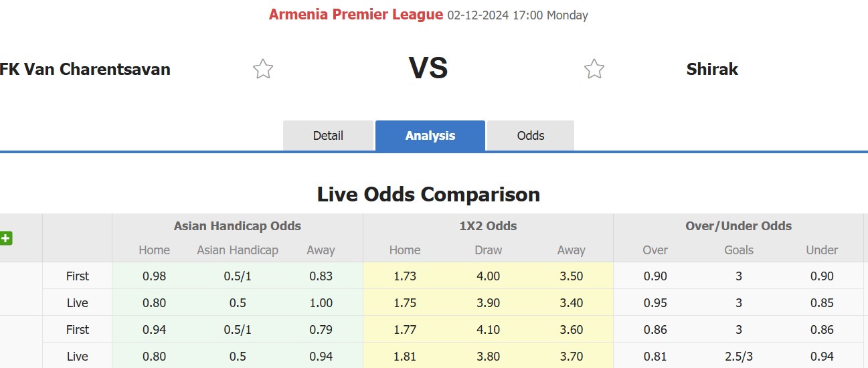The width and height of the screenshot is (868, 368).
Task: Open the Detail tab
Action: pos(328,135)
